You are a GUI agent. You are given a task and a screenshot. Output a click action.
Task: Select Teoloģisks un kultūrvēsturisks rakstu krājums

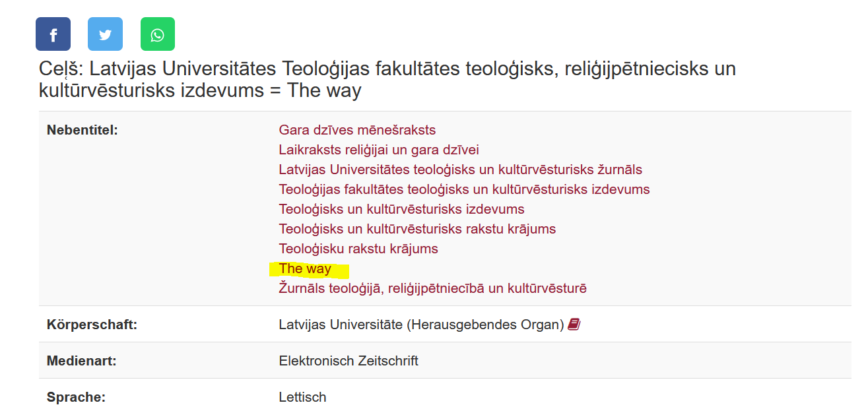point(417,229)
